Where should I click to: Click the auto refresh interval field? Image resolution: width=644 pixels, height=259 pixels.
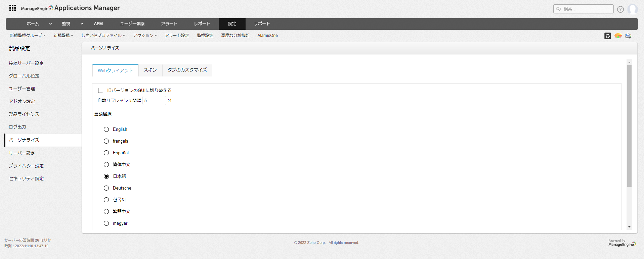coord(154,101)
